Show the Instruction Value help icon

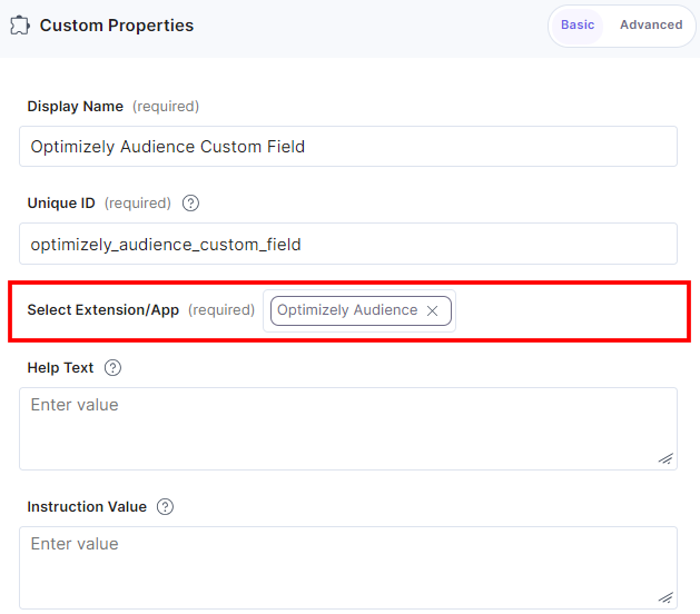click(165, 507)
